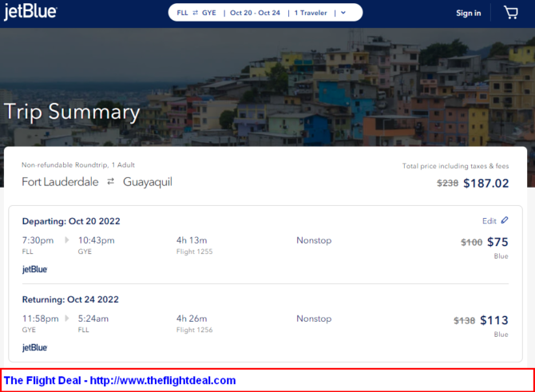Click FLL airport code in search pill
Viewport: 535px width, 392px height.
182,13
